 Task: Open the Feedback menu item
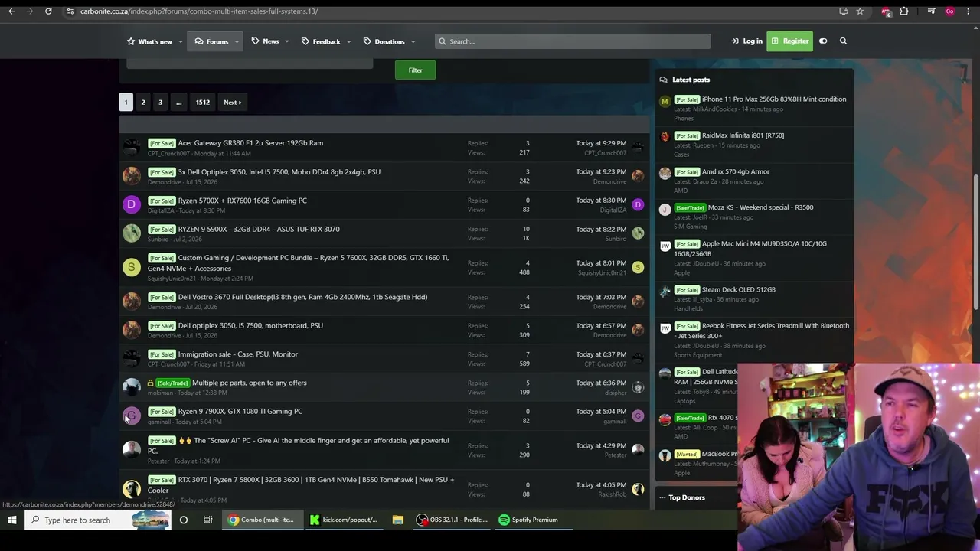click(321, 41)
